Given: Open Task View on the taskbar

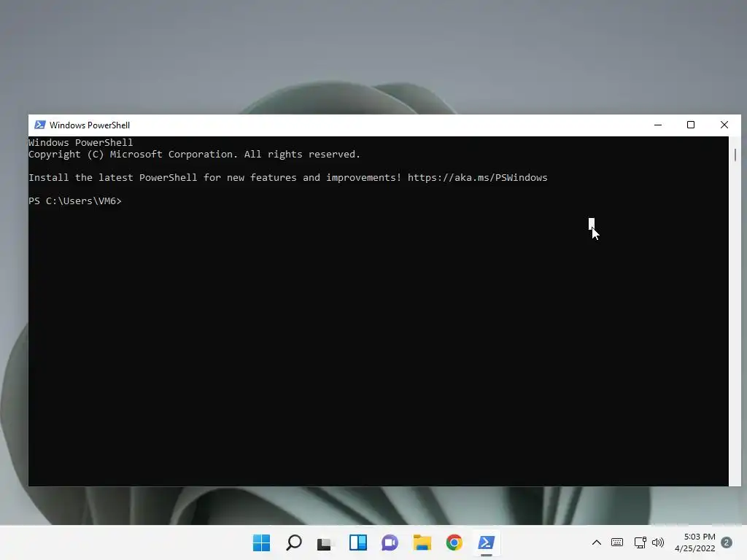Looking at the screenshot, I should 325,542.
